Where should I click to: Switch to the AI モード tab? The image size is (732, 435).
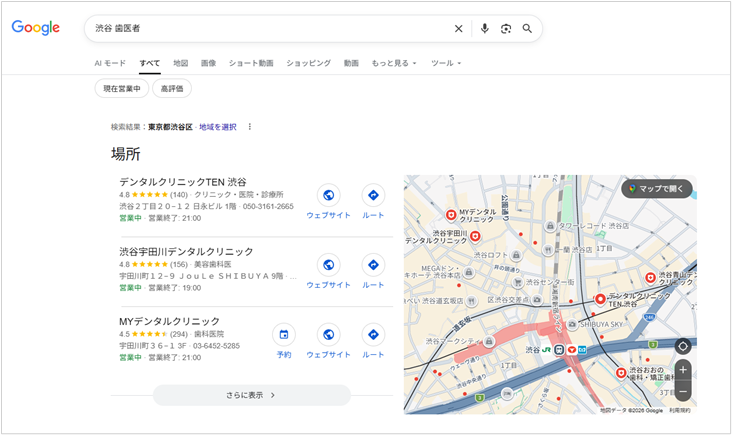click(x=110, y=63)
